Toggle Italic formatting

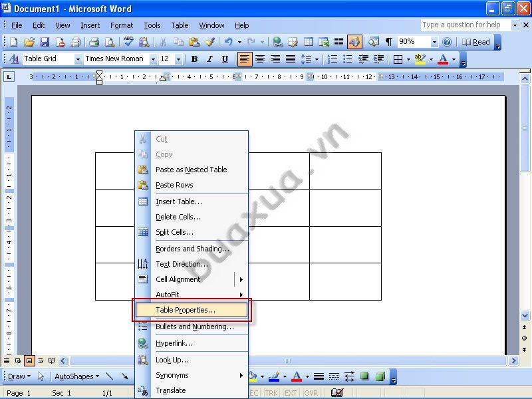[x=209, y=59]
